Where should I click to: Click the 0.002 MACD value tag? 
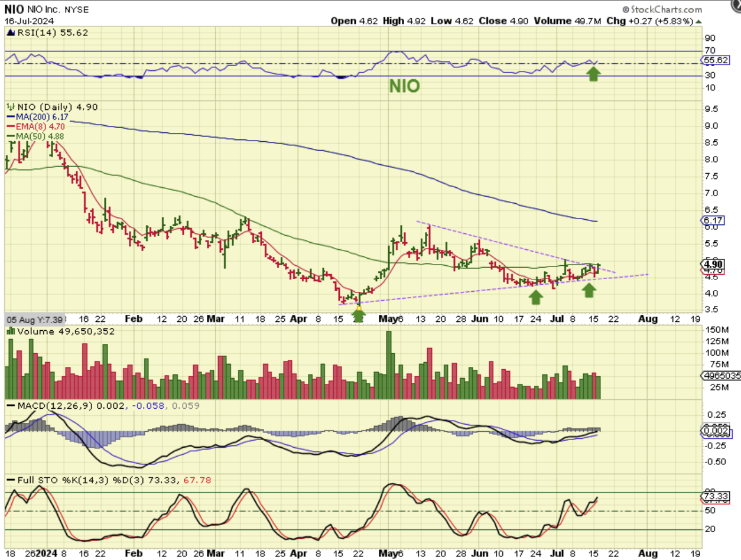coord(714,432)
